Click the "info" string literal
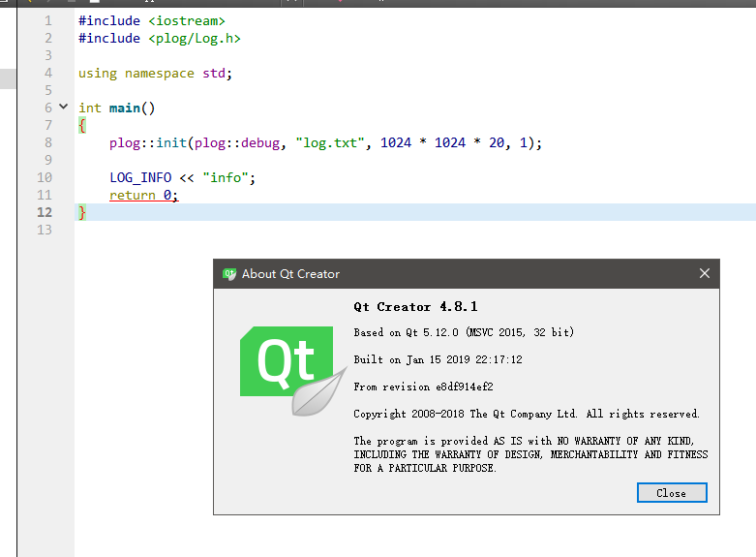 [x=226, y=177]
